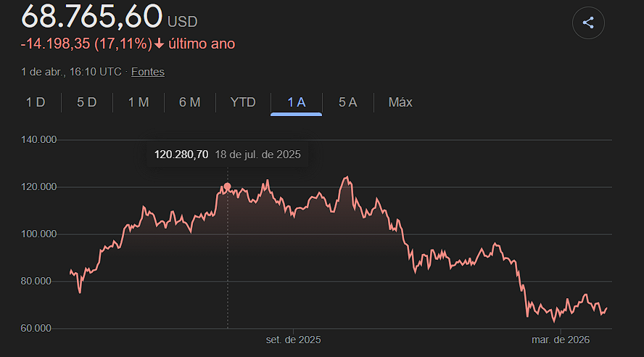644x357 pixels.
Task: Click the highlighted chart data point marker
Action: pos(228,186)
